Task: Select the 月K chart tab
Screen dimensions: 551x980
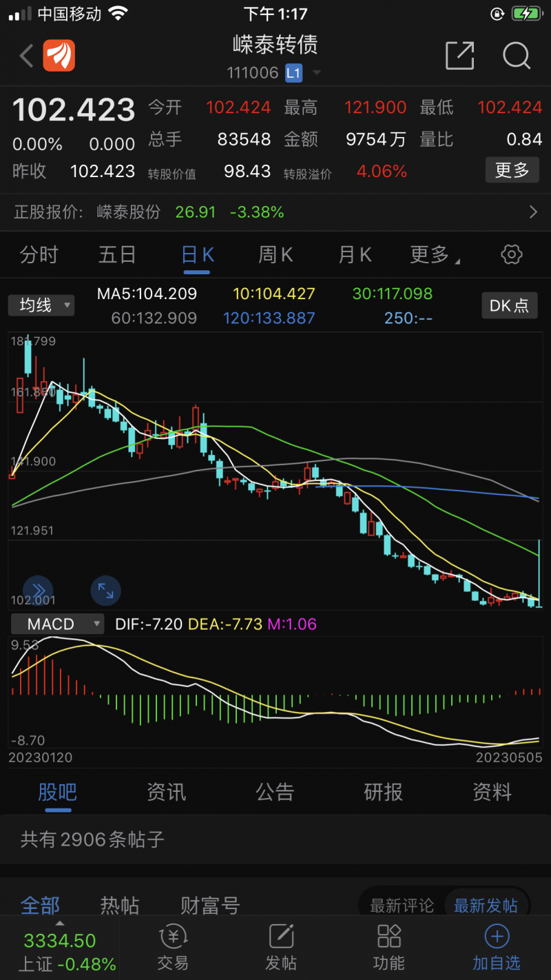Action: pos(355,255)
